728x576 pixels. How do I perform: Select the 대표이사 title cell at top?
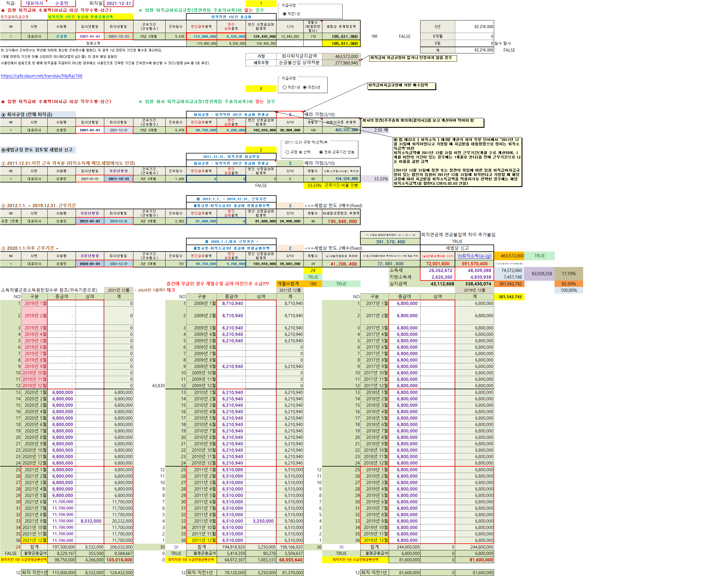pyautogui.click(x=34, y=4)
